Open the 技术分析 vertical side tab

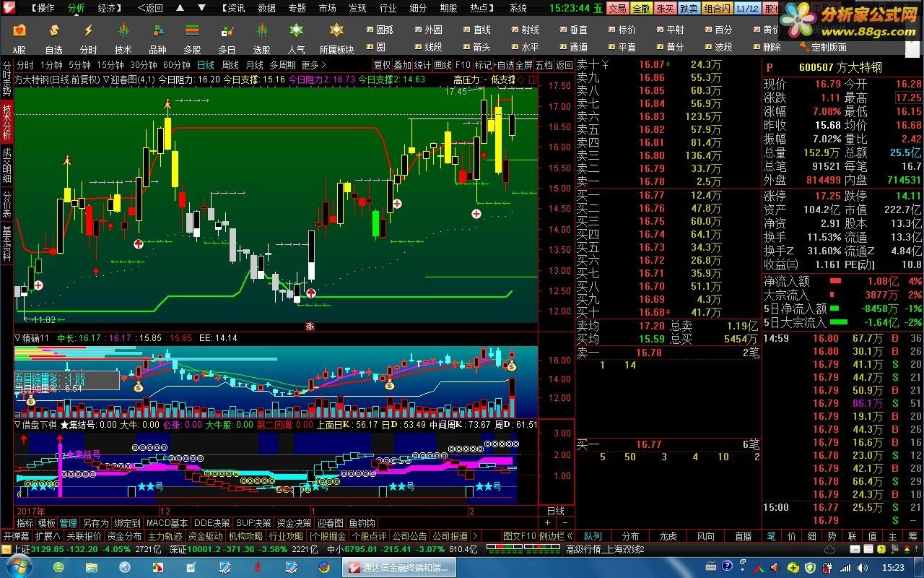click(6, 121)
